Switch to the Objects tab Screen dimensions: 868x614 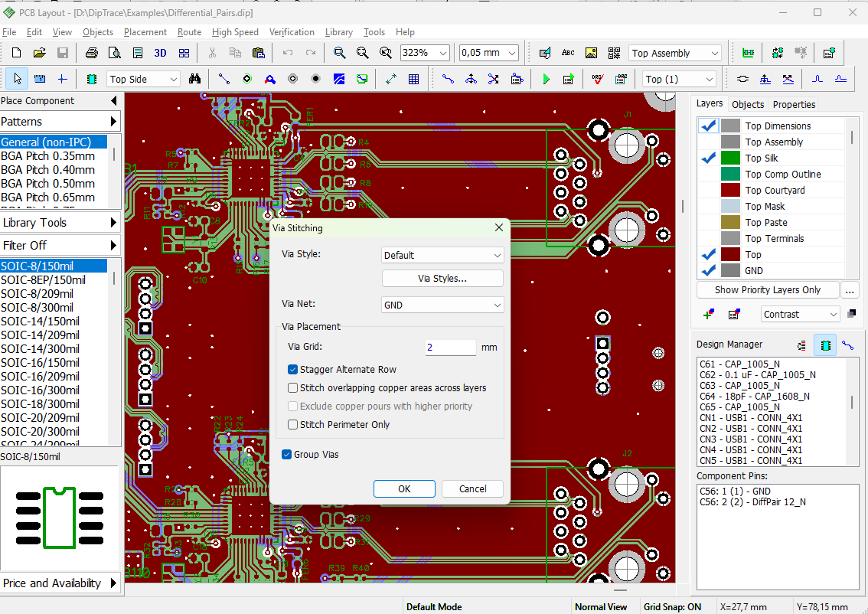[x=747, y=104]
